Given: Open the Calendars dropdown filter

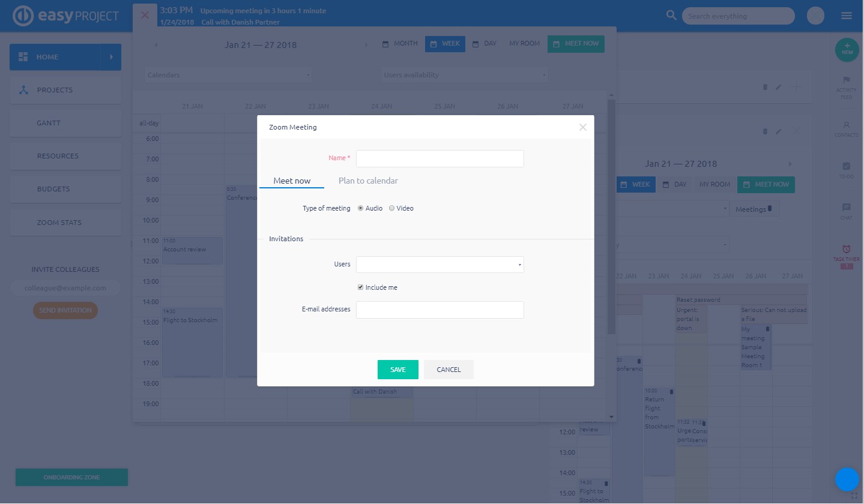Looking at the screenshot, I should pyautogui.click(x=228, y=75).
